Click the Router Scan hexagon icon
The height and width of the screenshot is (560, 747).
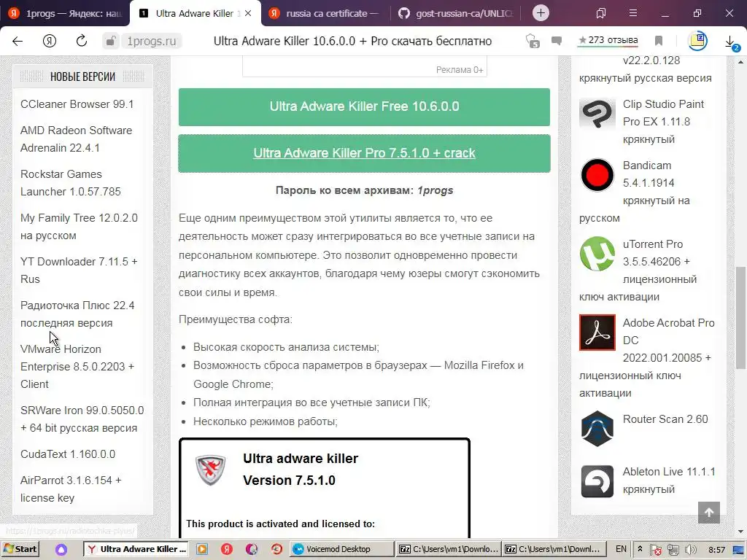click(x=597, y=429)
